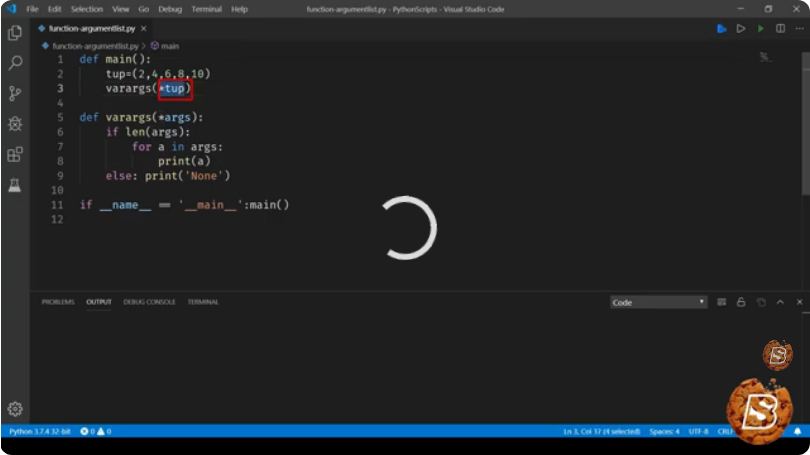Open the View menu
The height and width of the screenshot is (455, 810).
tap(121, 9)
